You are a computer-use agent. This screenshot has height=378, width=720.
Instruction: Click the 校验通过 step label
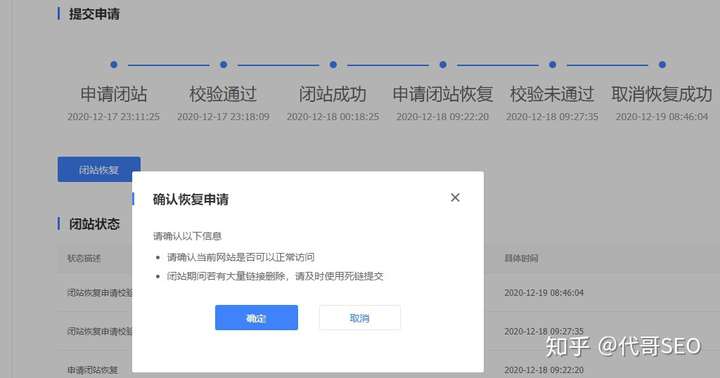pyautogui.click(x=223, y=94)
